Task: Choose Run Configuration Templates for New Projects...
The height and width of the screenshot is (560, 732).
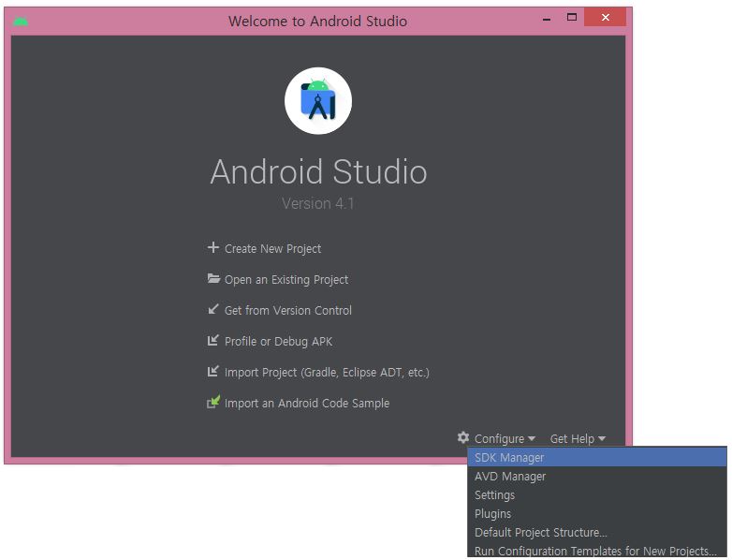Action: [597, 551]
